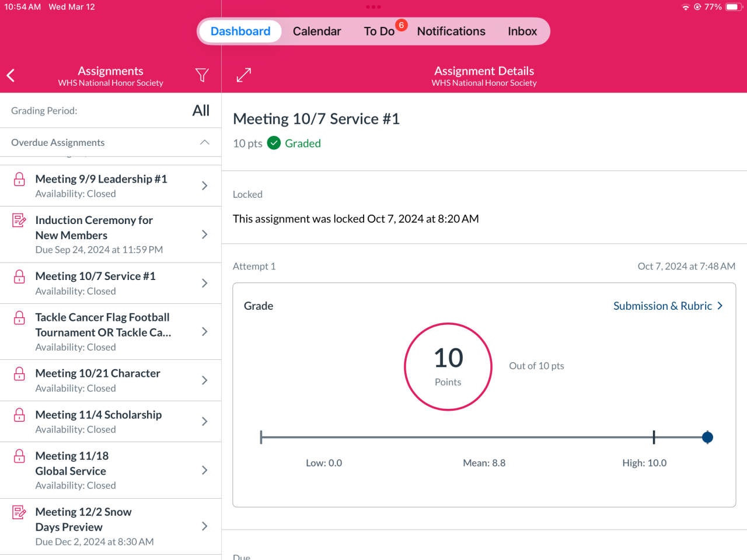The width and height of the screenshot is (747, 560).
Task: Open the assignment filter funnel icon
Action: [202, 75]
